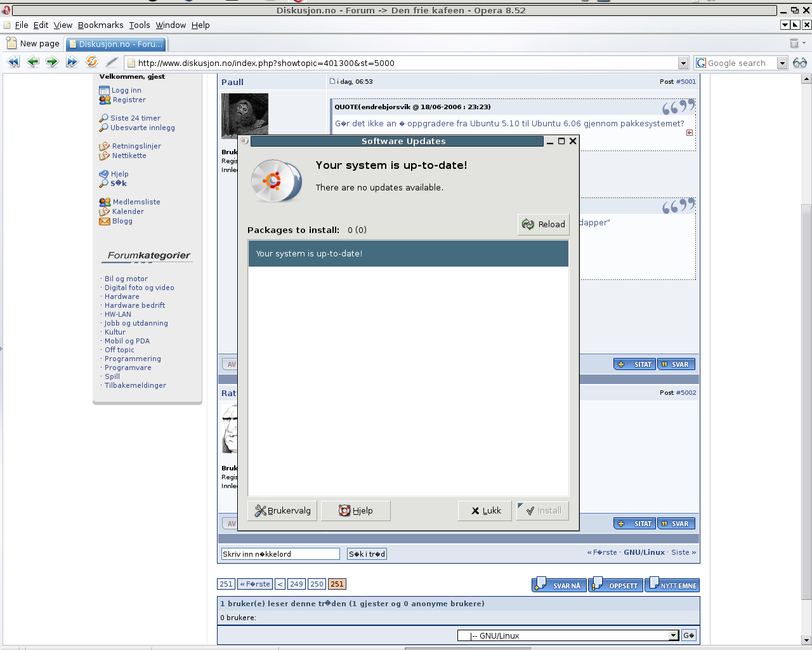
Task: Switch to the Diskusjon.no forum tab
Action: pyautogui.click(x=116, y=44)
